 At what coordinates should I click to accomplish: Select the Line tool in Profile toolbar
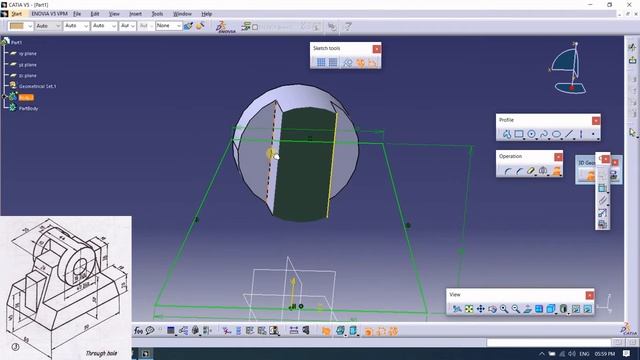[569, 134]
